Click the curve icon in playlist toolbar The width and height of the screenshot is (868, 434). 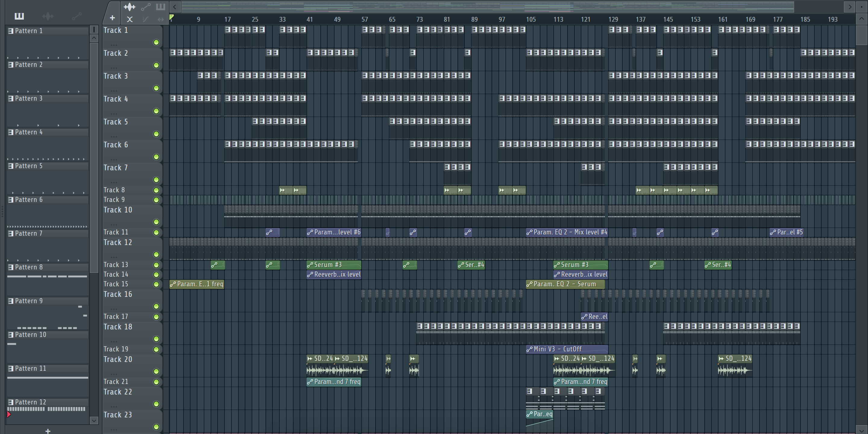coord(145,19)
